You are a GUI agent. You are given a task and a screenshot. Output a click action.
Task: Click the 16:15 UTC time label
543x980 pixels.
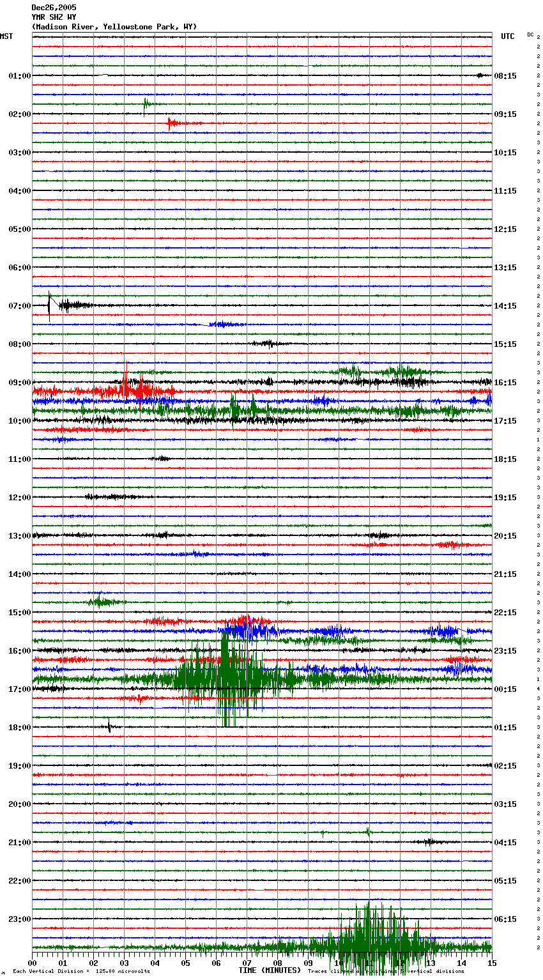pyautogui.click(x=505, y=383)
